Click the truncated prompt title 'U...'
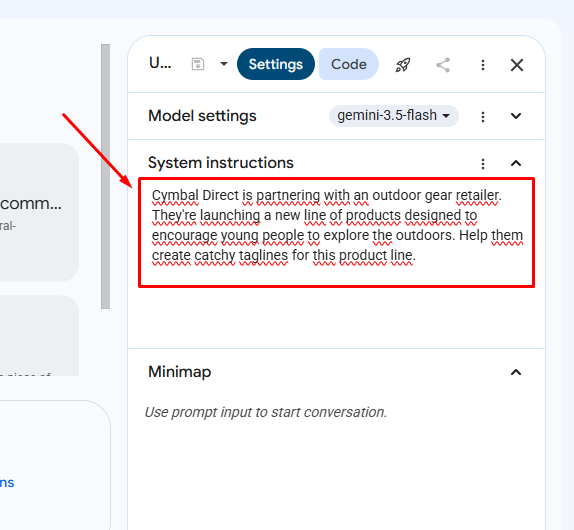The image size is (574, 530). pyautogui.click(x=160, y=64)
